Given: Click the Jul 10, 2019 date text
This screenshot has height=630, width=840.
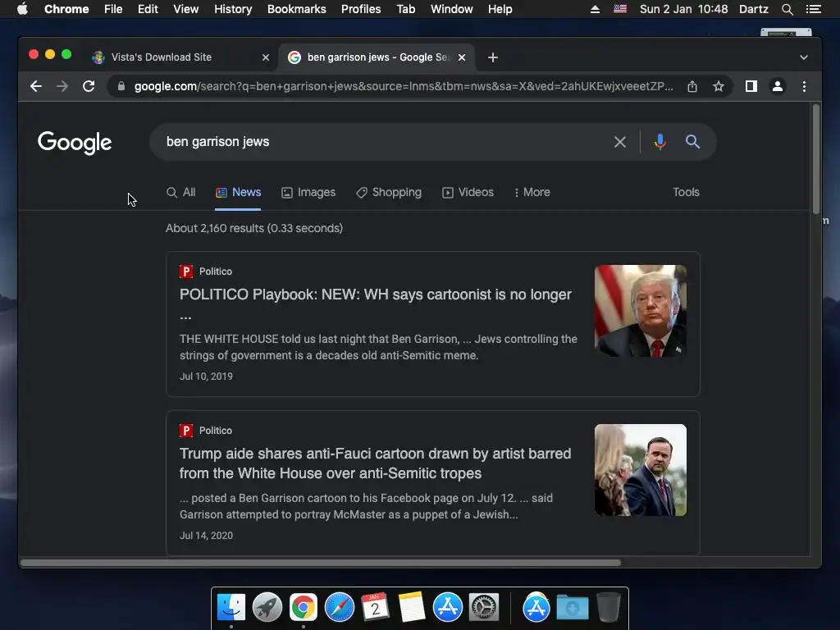Looking at the screenshot, I should [x=206, y=377].
